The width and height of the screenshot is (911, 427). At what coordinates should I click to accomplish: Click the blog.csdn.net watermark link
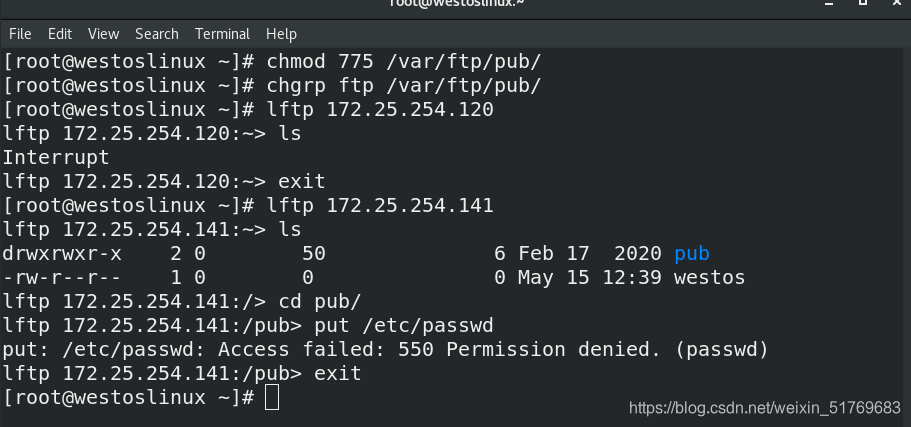(x=765, y=408)
